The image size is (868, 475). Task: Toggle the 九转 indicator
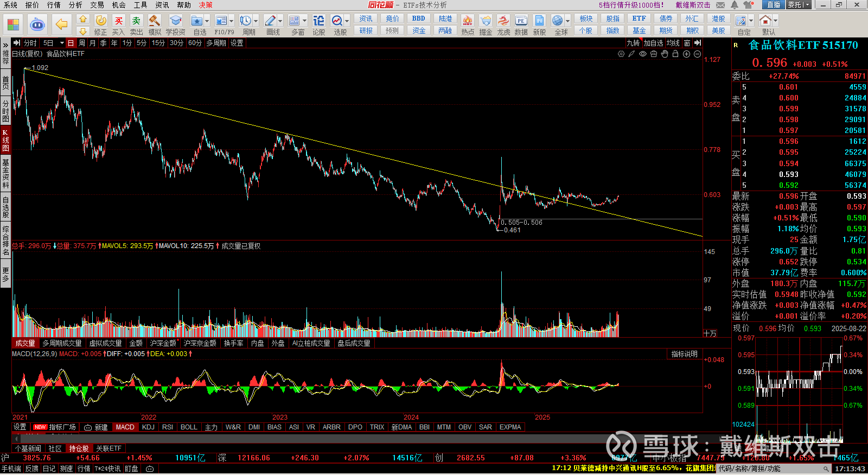[633, 43]
